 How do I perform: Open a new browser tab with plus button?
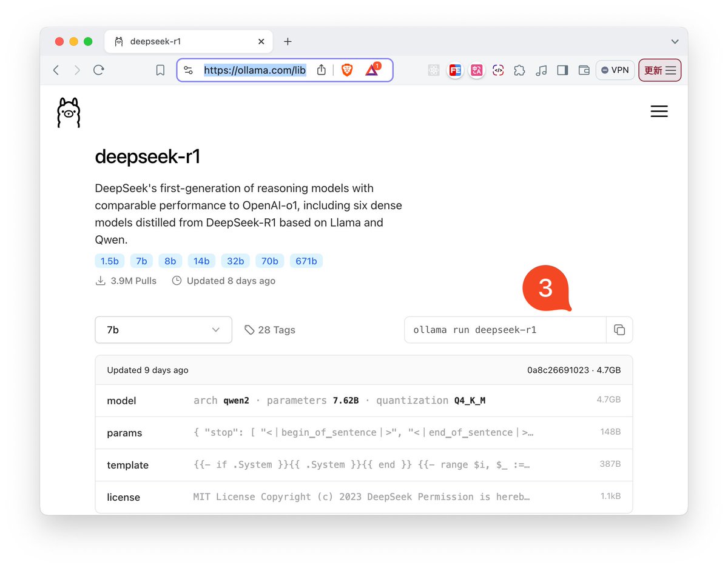(x=288, y=41)
